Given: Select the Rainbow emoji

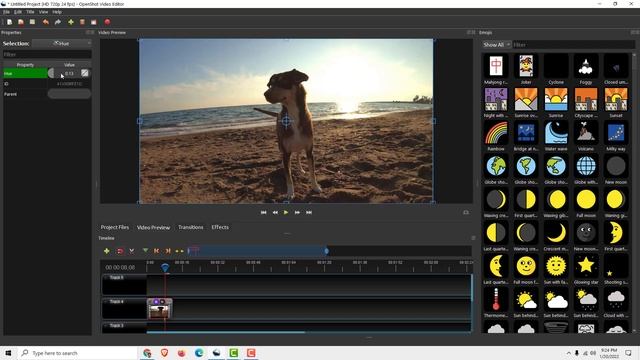Looking at the screenshot, I should (x=496, y=133).
